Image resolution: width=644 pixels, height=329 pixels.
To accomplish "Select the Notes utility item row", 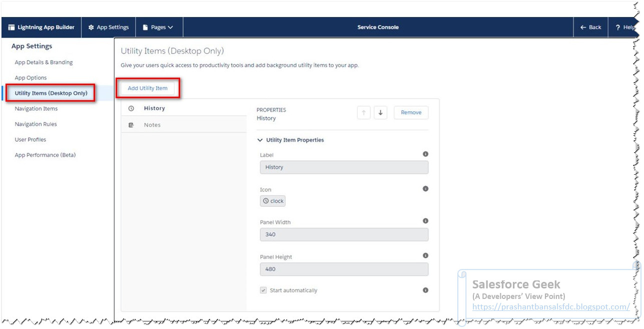I will (x=184, y=125).
